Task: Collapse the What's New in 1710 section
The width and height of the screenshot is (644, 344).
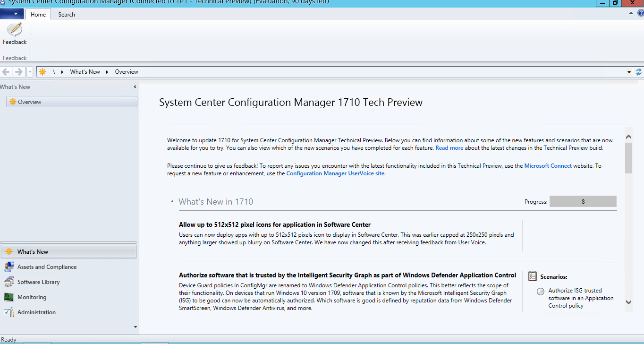Action: tap(172, 202)
